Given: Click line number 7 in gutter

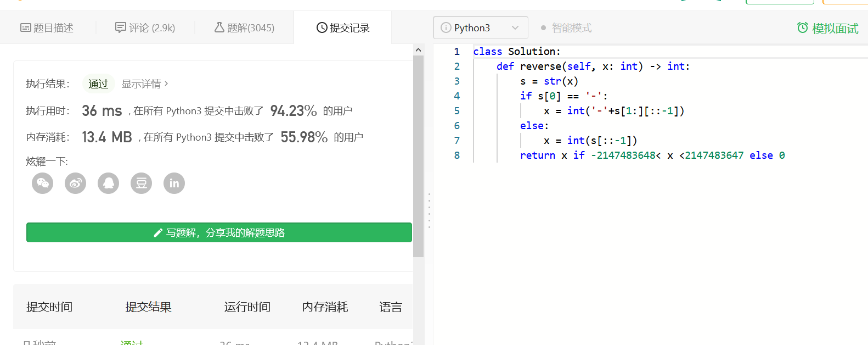Looking at the screenshot, I should point(456,140).
